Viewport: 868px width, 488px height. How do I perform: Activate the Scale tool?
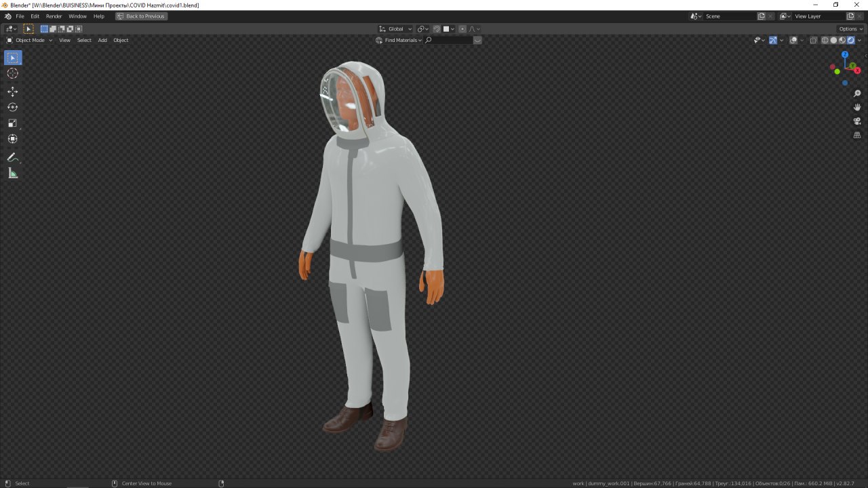(x=12, y=123)
